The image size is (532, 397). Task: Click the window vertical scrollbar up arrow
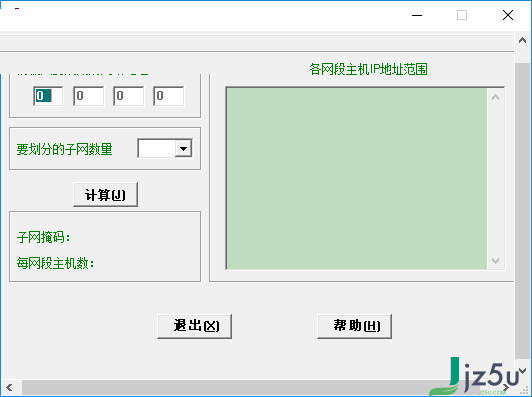click(x=522, y=40)
